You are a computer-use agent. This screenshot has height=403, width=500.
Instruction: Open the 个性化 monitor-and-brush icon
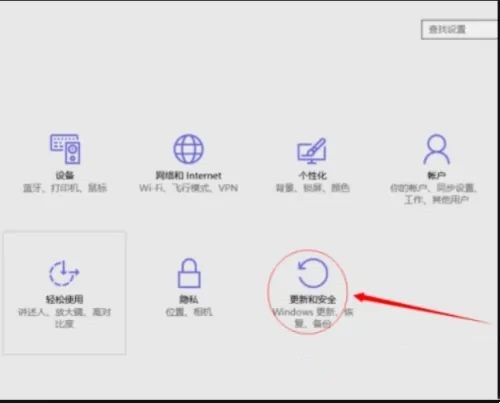pos(312,151)
